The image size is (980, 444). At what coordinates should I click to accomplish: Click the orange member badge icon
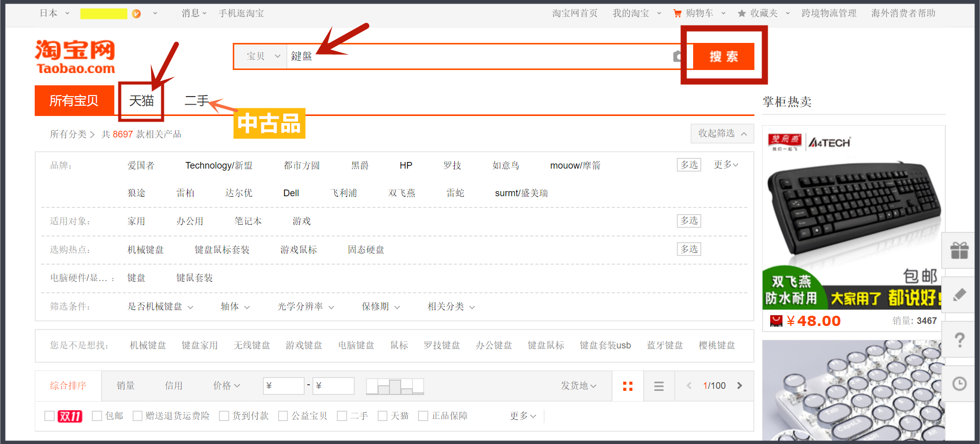136,14
